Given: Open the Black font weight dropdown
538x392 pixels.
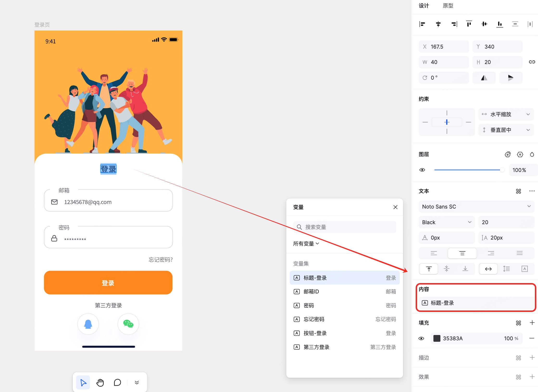Looking at the screenshot, I should 446,222.
